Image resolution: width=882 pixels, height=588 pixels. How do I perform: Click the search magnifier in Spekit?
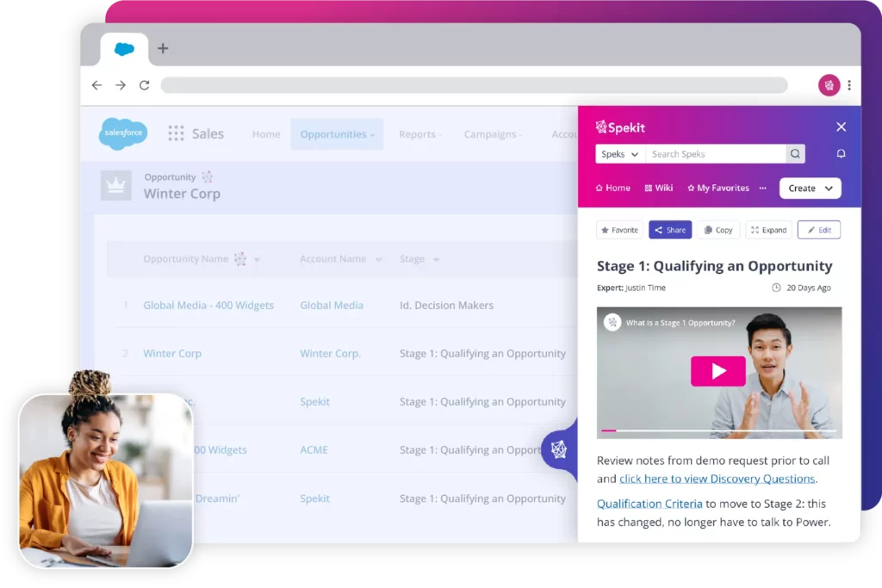(x=795, y=153)
